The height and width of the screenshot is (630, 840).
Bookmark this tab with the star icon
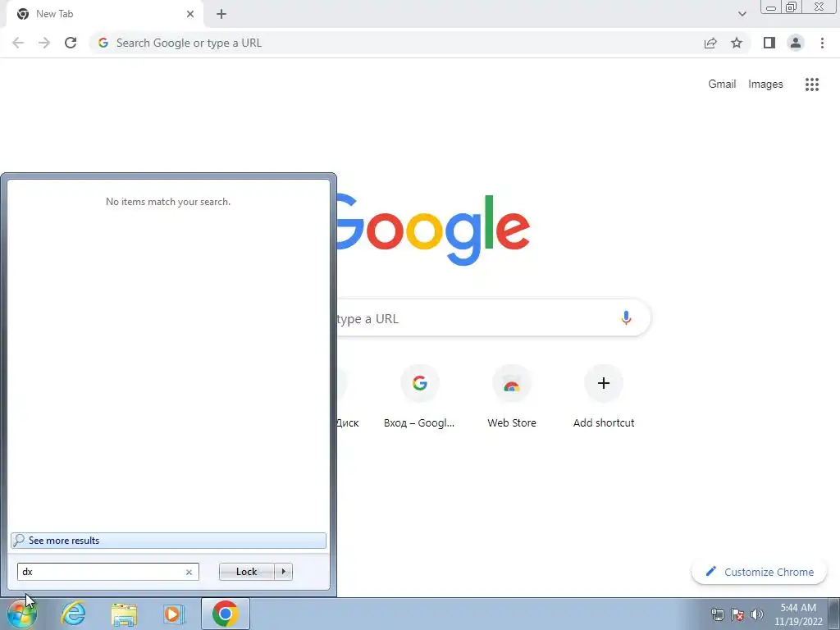tap(737, 43)
